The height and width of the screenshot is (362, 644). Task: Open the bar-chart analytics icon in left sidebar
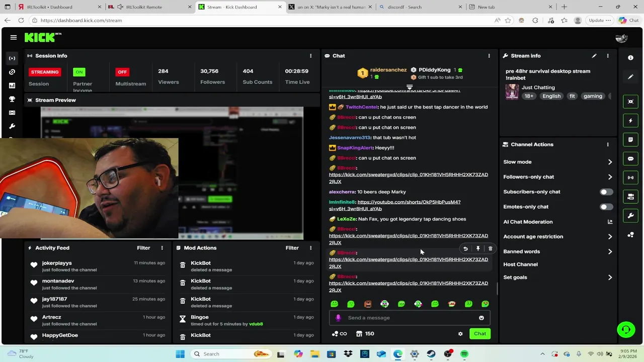(12, 85)
